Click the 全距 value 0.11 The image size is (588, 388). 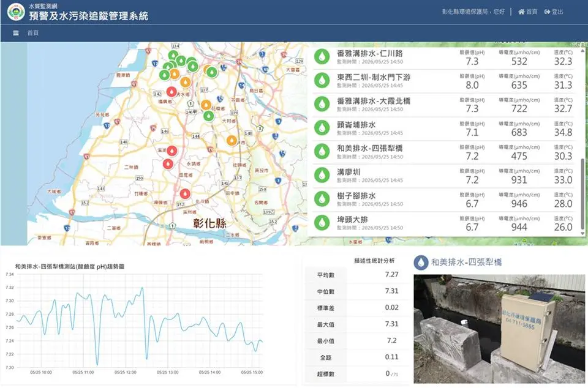pos(391,357)
